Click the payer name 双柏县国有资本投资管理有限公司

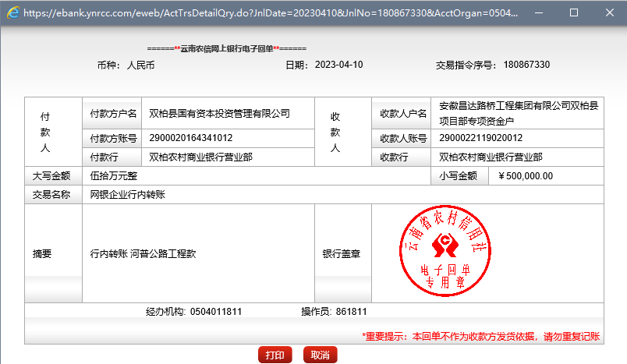coord(219,114)
